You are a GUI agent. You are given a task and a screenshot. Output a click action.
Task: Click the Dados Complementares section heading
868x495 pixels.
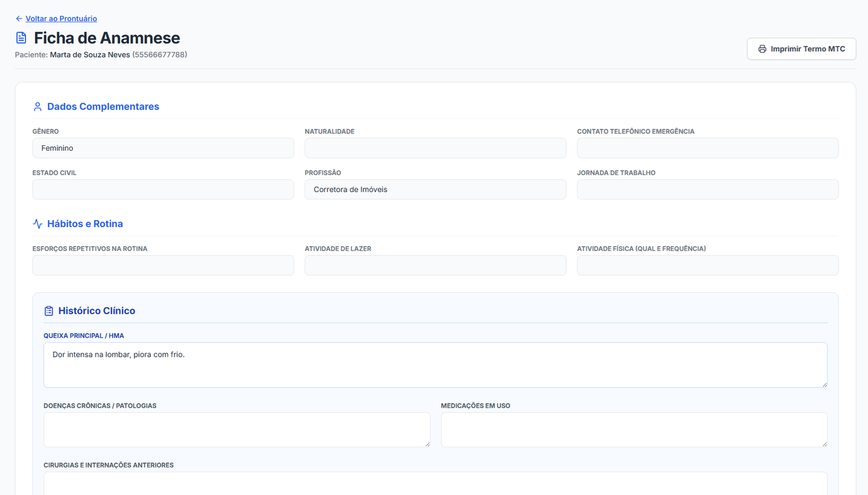click(x=103, y=107)
